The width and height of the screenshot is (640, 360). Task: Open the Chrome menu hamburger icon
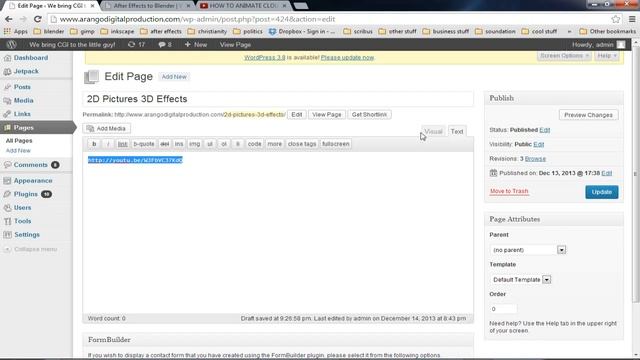point(631,19)
